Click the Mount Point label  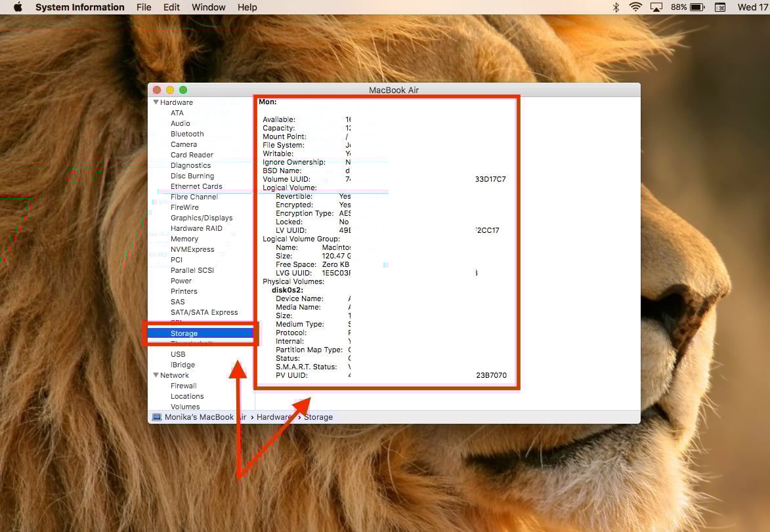coord(284,136)
